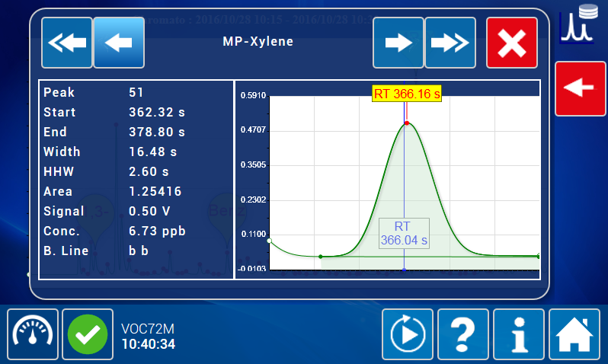Select the B. Line value b b
This screenshot has width=608, height=364.
139,251
